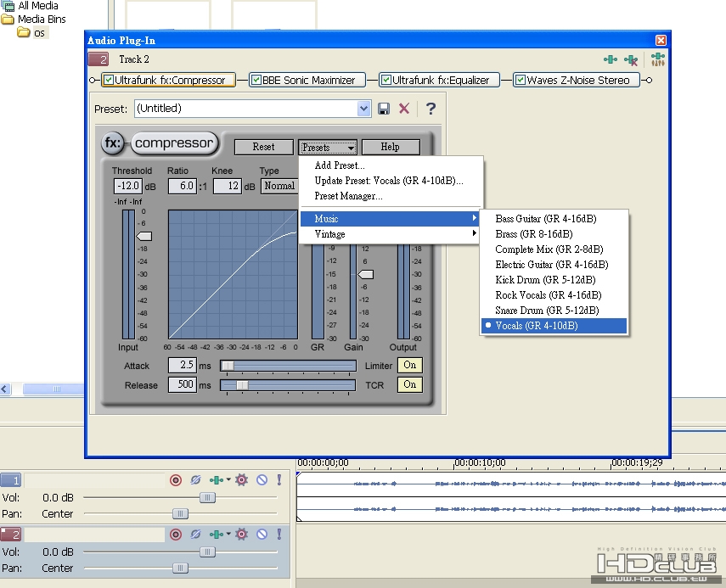
Task: Toggle Ultrafunk fx:Equalizer checkbox
Action: point(386,80)
